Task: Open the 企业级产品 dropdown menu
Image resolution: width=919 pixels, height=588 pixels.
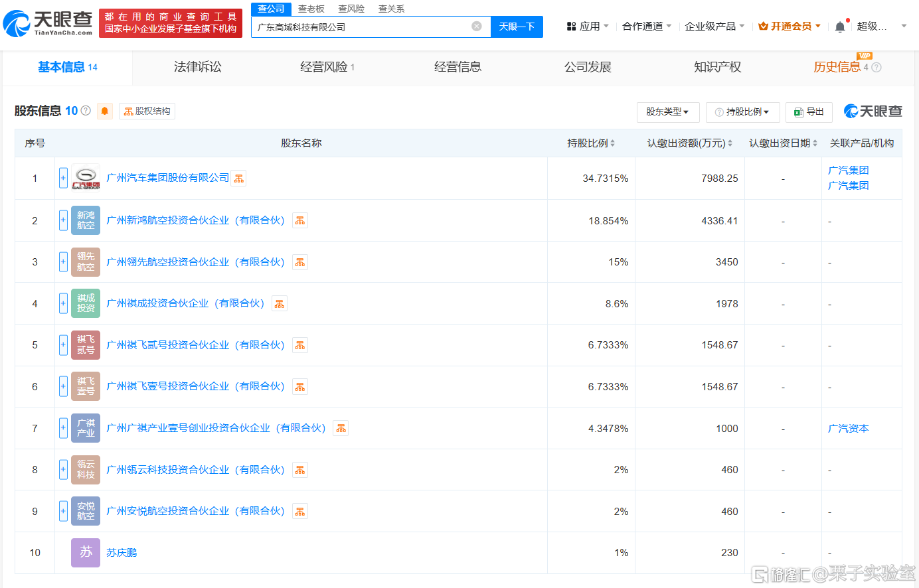Action: tap(714, 27)
